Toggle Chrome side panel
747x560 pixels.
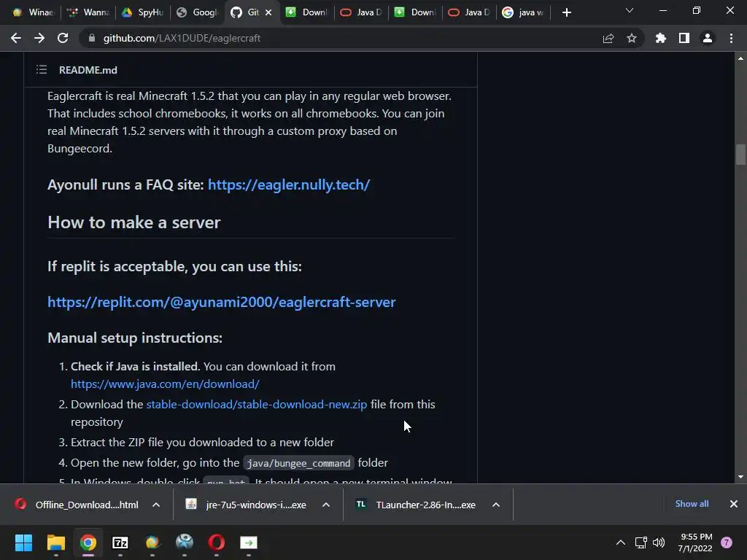tap(684, 38)
